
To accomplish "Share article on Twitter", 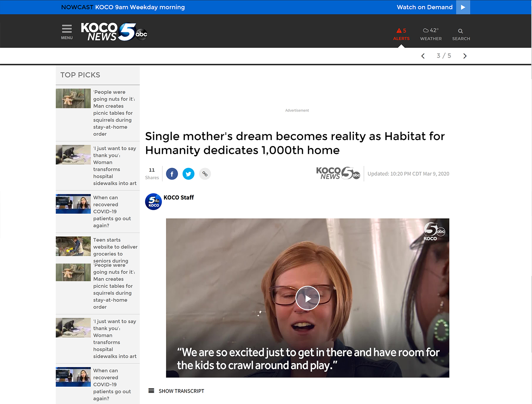I will tap(188, 174).
